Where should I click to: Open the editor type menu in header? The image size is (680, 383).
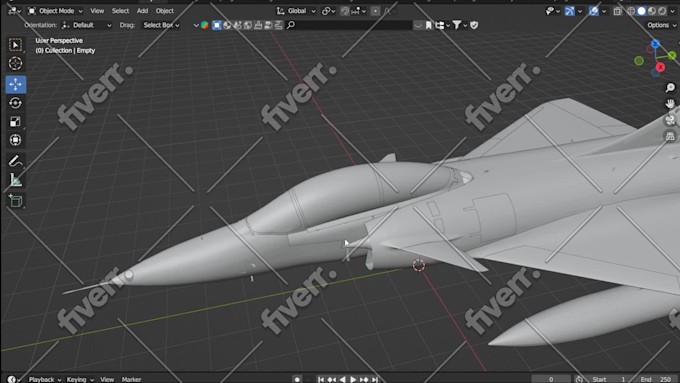tap(14, 11)
